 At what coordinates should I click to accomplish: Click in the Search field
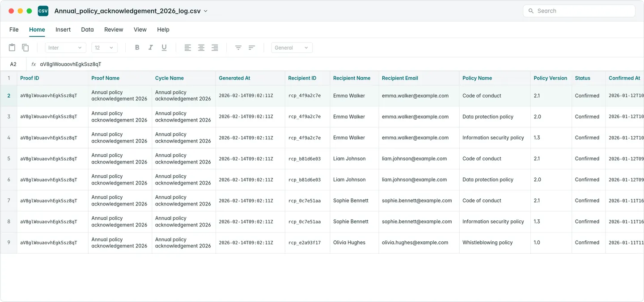click(x=579, y=11)
